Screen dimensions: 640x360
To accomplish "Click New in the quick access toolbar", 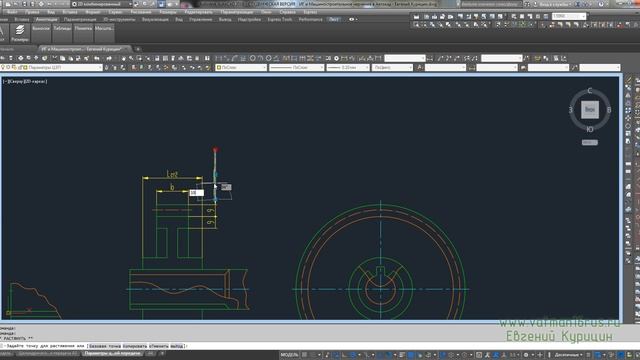I will tap(8, 4).
